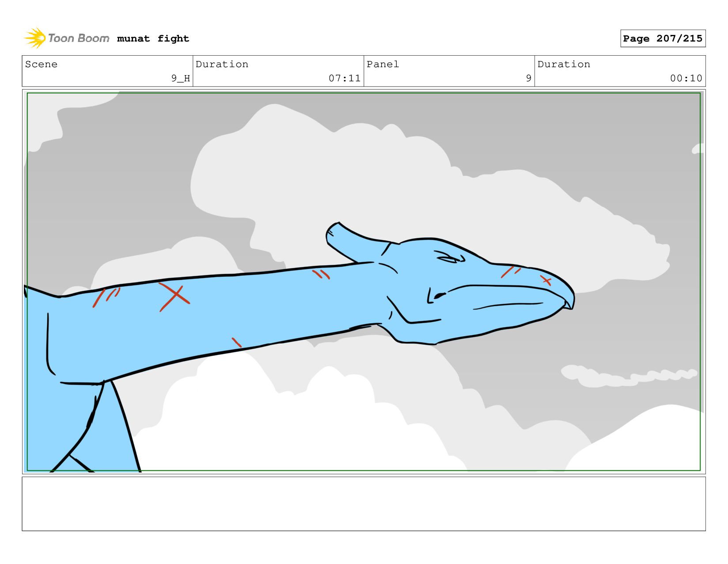
Task: Click the blue dragon storyboard panel image
Action: click(364, 282)
